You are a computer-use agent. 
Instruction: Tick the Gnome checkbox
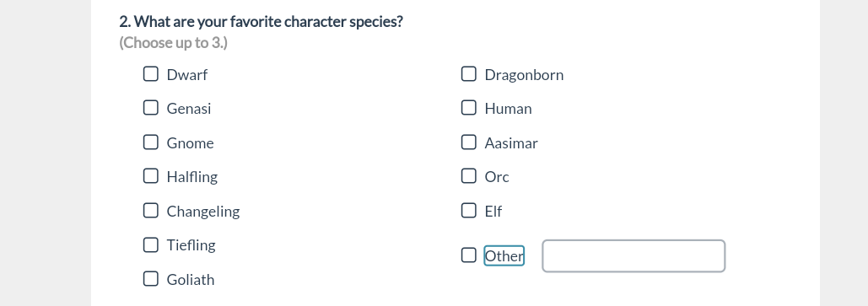pyautogui.click(x=150, y=142)
